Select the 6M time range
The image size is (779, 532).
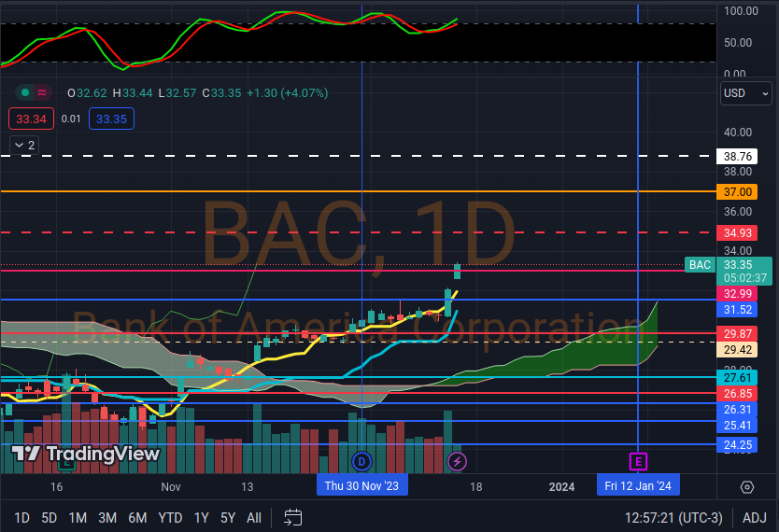[x=137, y=518]
